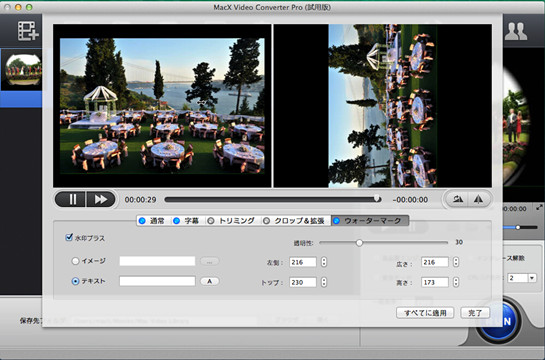Open the user accounts icon in the main window
The image size is (545, 360).
coord(516,31)
